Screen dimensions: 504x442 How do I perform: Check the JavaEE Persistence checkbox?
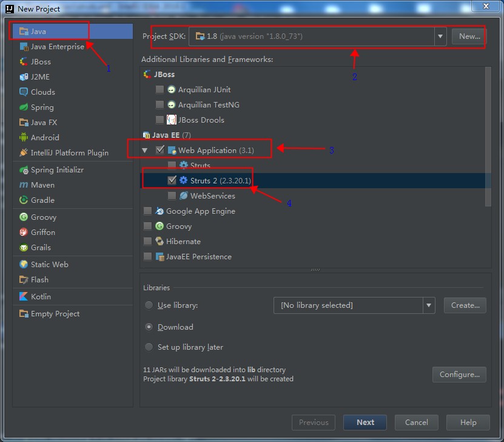pos(147,256)
